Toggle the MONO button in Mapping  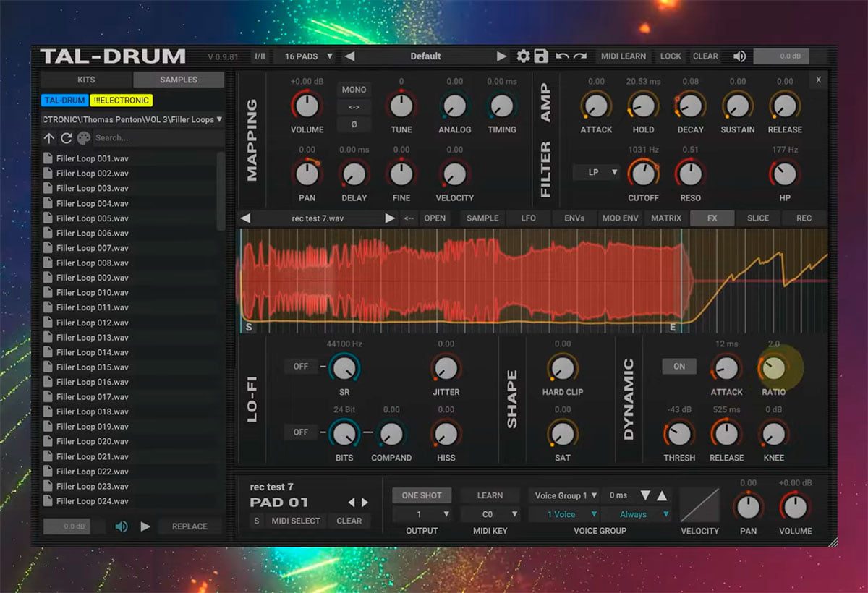tap(354, 90)
